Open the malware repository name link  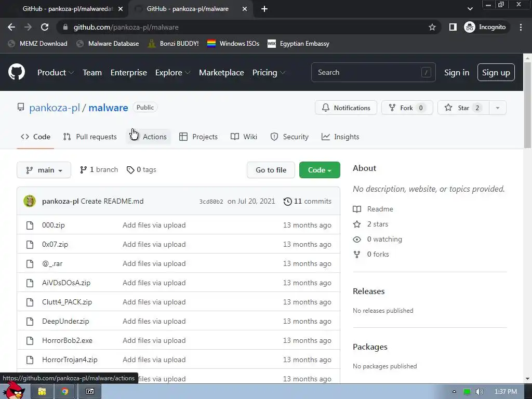[108, 108]
